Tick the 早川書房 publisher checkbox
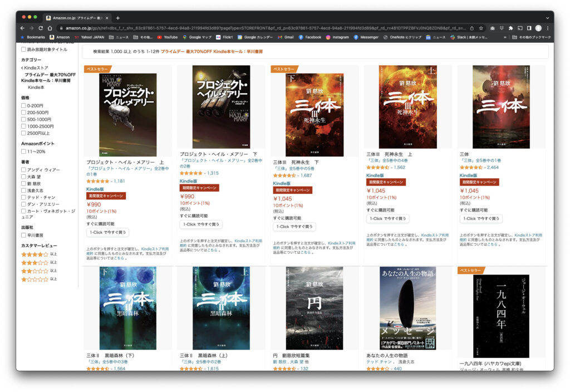 (x=23, y=235)
